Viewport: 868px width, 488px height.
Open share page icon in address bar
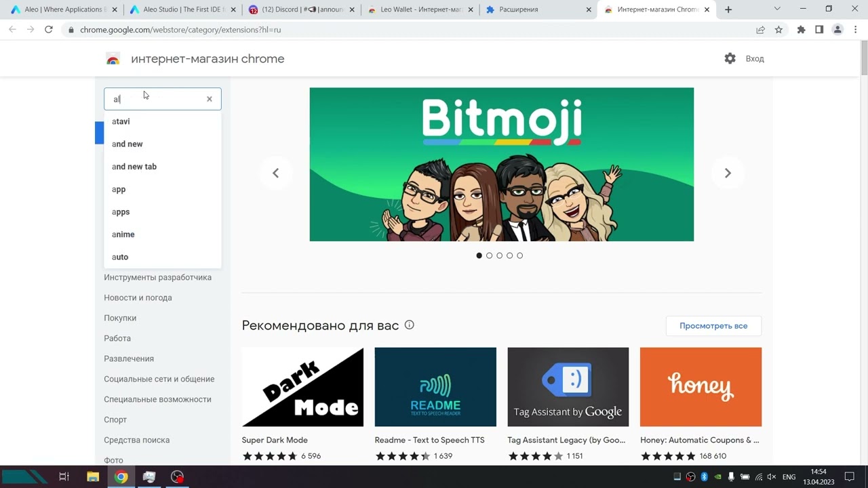pos(761,30)
